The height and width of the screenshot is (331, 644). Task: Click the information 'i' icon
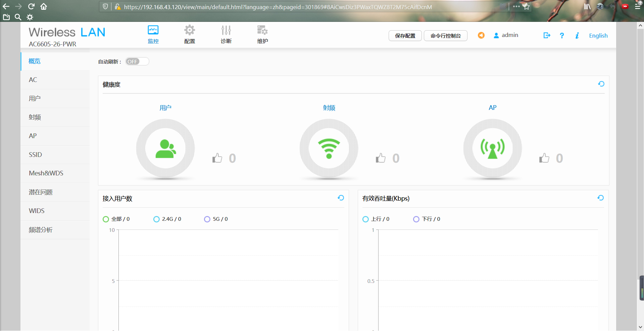[577, 35]
